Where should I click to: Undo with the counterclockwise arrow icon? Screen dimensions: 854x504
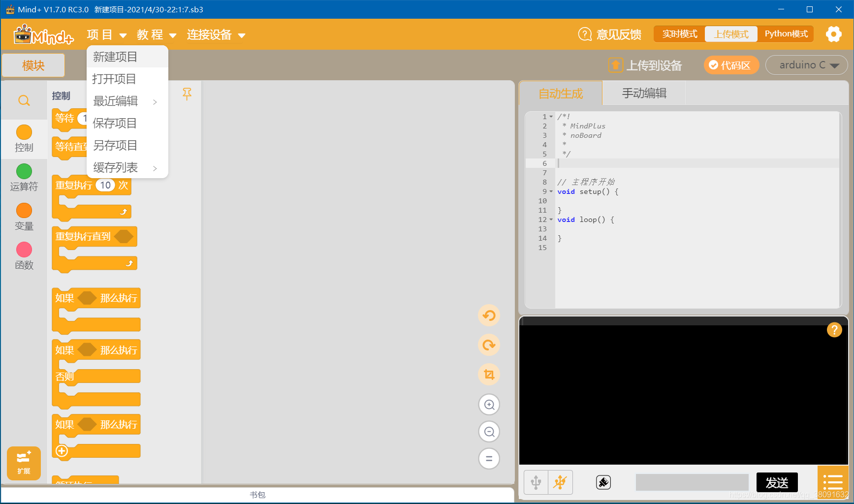coord(489,315)
